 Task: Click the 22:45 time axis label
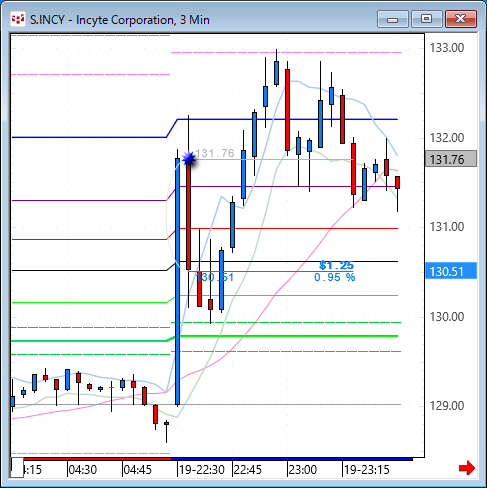pyautogui.click(x=248, y=470)
